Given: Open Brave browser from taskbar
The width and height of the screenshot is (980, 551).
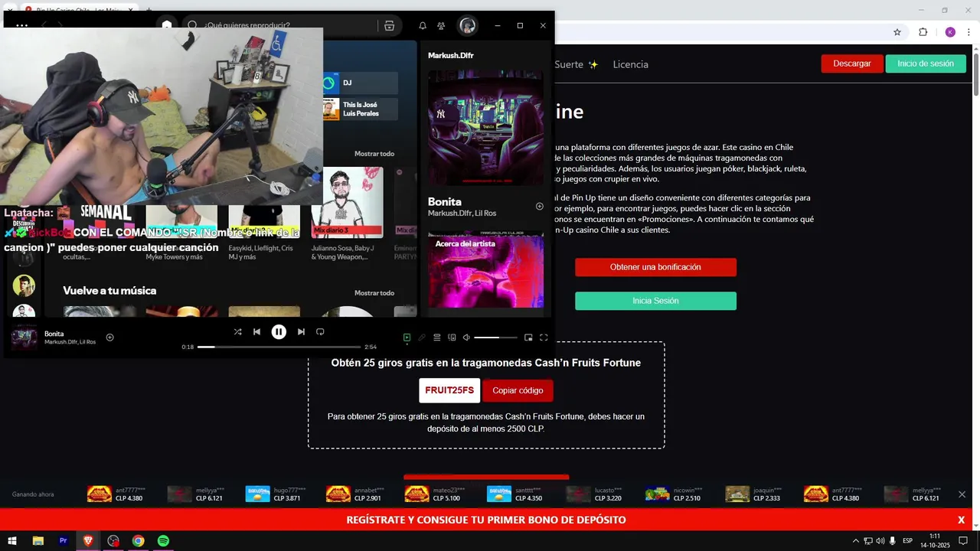Looking at the screenshot, I should (x=88, y=540).
